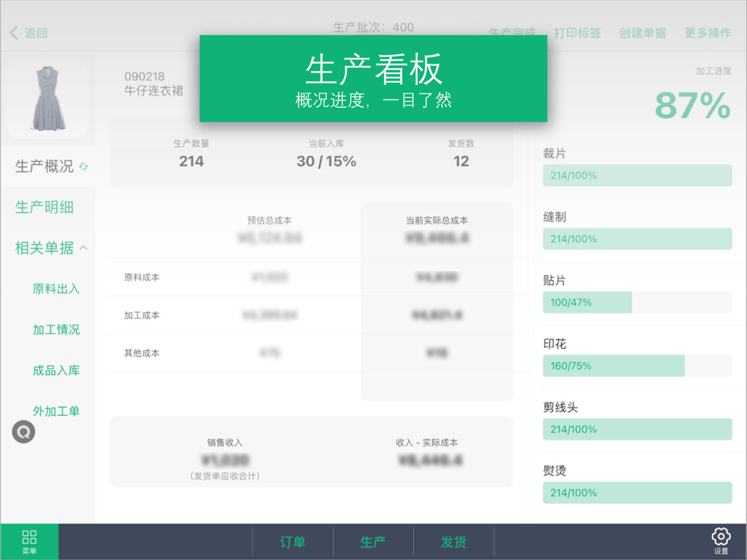Click the 收入 - 实际成本 label
Viewport: 747px width, 560px height.
[x=427, y=442]
